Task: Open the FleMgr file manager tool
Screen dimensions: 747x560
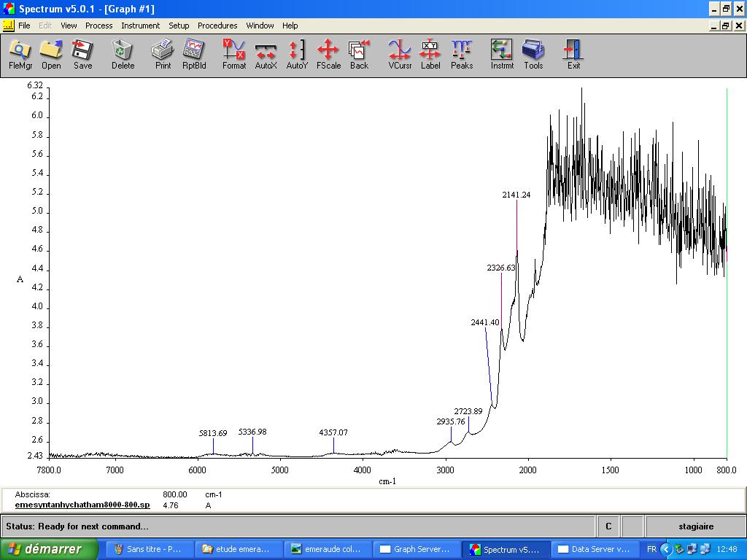Action: (x=20, y=55)
